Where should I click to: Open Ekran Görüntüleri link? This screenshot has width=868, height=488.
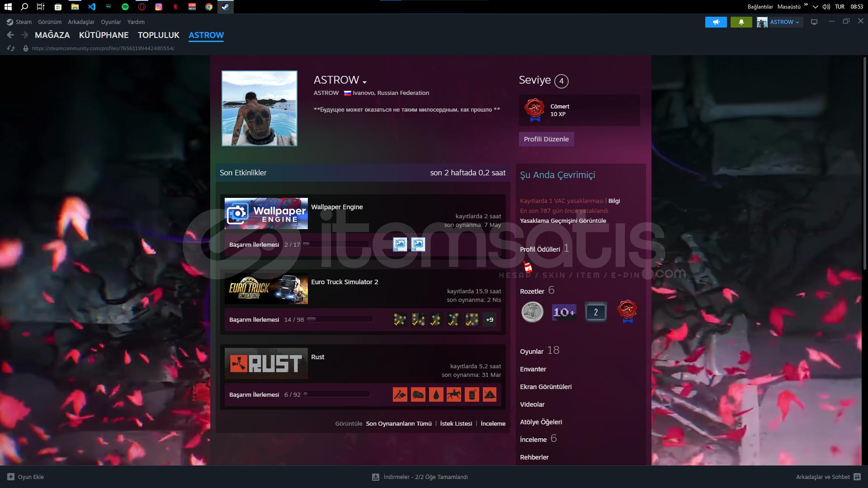pos(546,387)
